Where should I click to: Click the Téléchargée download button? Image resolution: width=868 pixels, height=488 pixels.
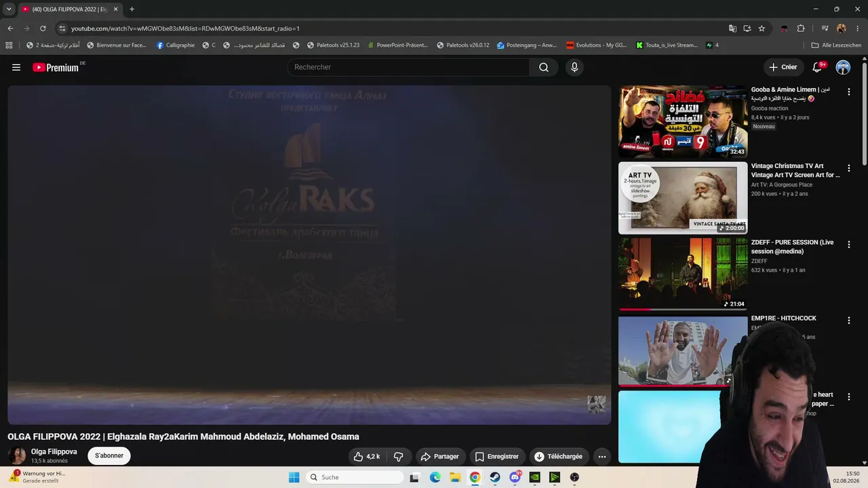pos(559,457)
